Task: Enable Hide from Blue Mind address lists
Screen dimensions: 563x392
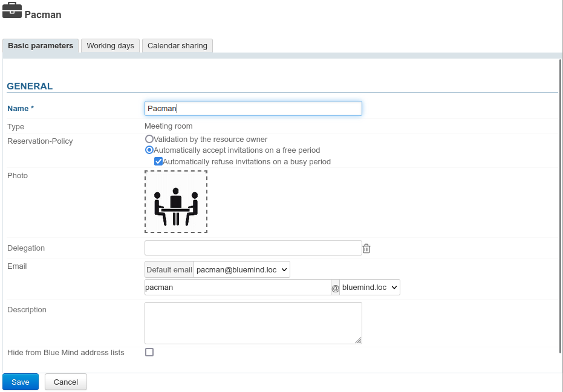Action: [x=149, y=352]
